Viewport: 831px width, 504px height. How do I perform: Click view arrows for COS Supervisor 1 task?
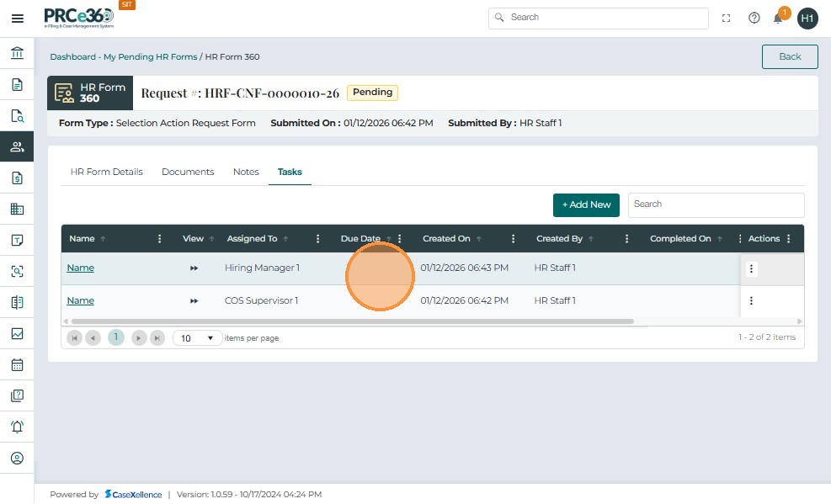(194, 300)
